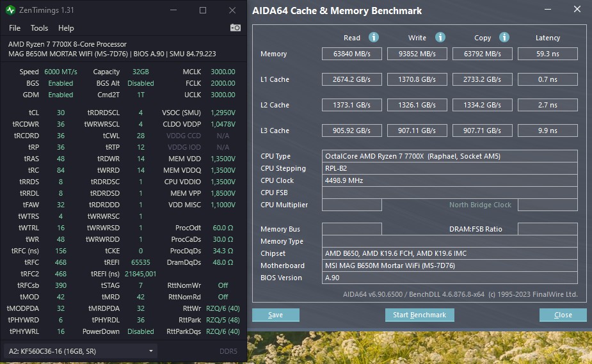The width and height of the screenshot is (592, 364).
Task: Minimize the ZenTimings window
Action: tap(174, 10)
